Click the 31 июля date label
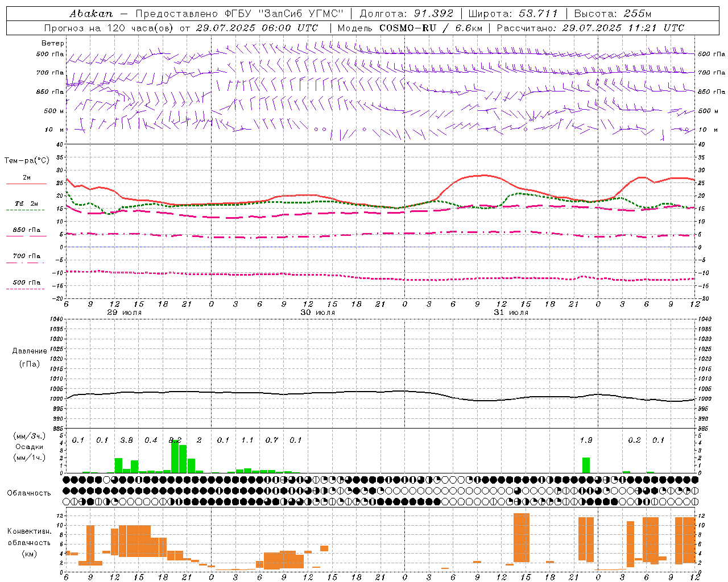The height and width of the screenshot is (582, 728). click(x=511, y=313)
